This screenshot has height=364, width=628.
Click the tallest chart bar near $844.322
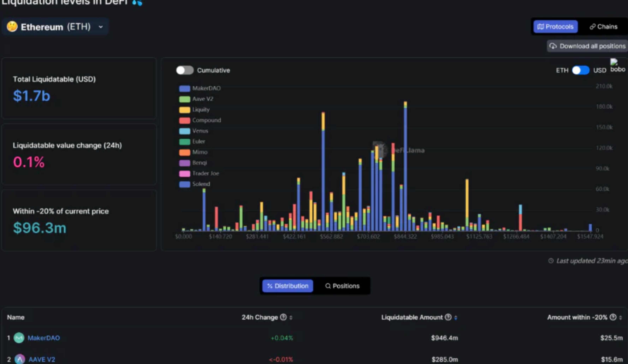click(405, 166)
